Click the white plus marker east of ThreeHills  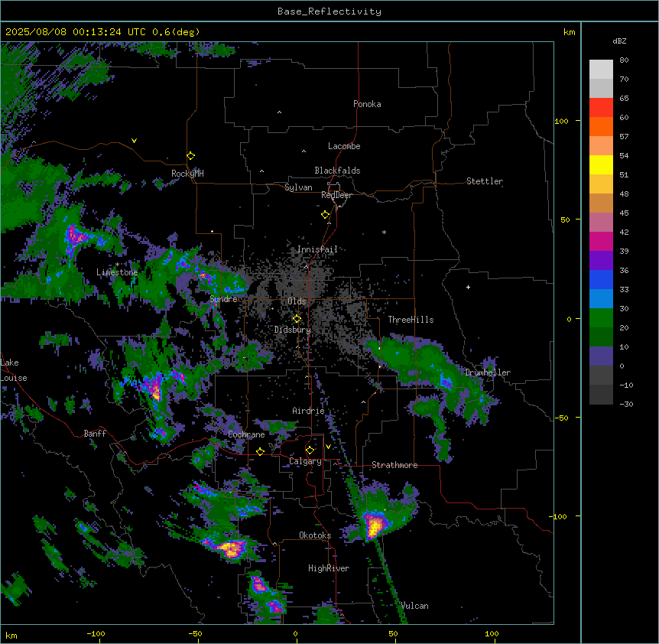click(468, 287)
